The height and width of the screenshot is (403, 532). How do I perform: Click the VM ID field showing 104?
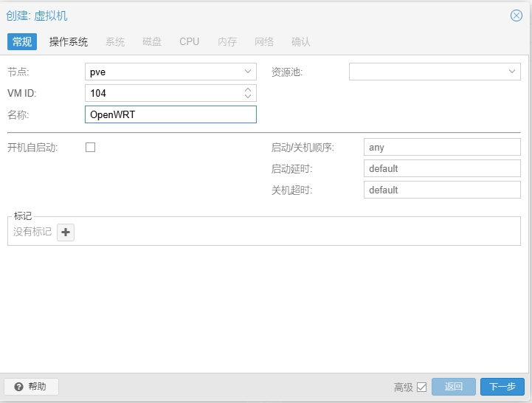click(162, 93)
